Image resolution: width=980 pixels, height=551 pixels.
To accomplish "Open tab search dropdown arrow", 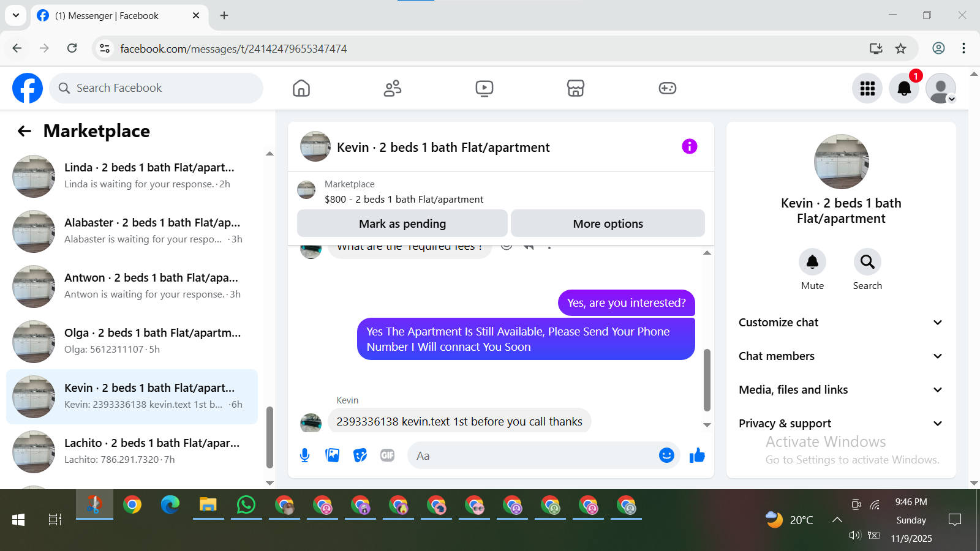I will 15,15.
